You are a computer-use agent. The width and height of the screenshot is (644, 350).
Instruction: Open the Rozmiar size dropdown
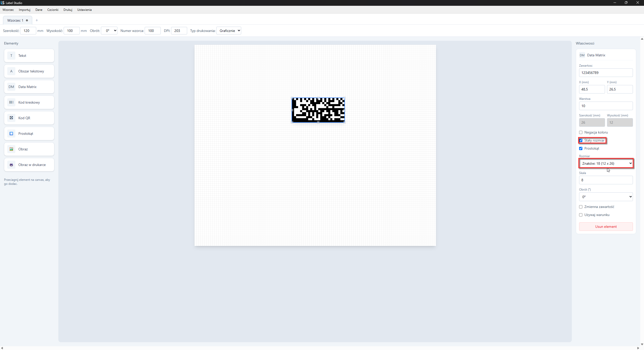point(606,163)
